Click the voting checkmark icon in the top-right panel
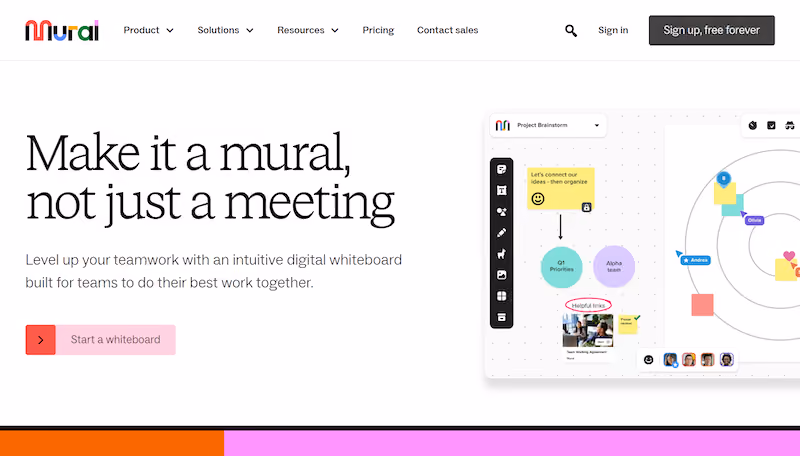This screenshot has height=456, width=800. [x=771, y=125]
